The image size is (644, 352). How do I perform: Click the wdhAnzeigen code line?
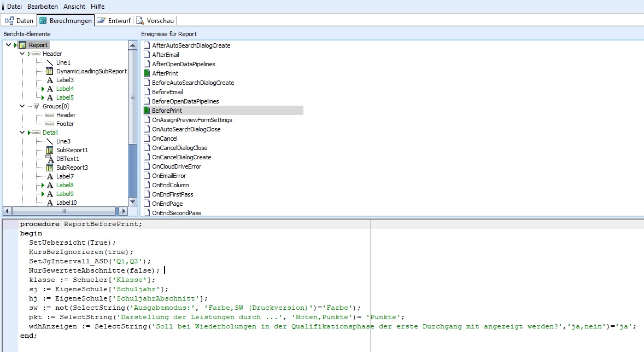coord(332,326)
